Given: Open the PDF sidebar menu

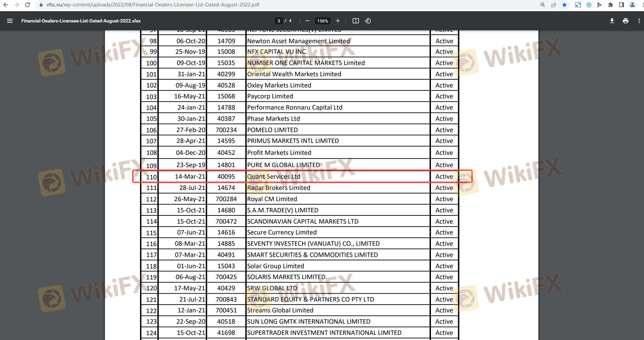Looking at the screenshot, I should [x=10, y=21].
